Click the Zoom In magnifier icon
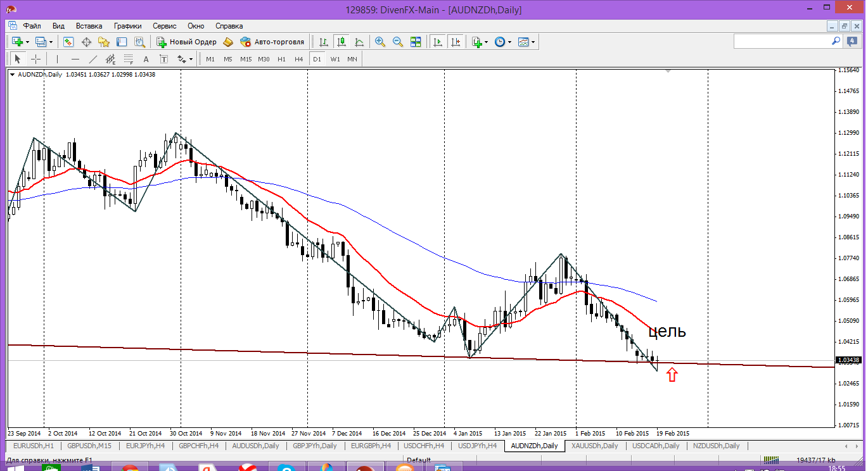 [380, 42]
